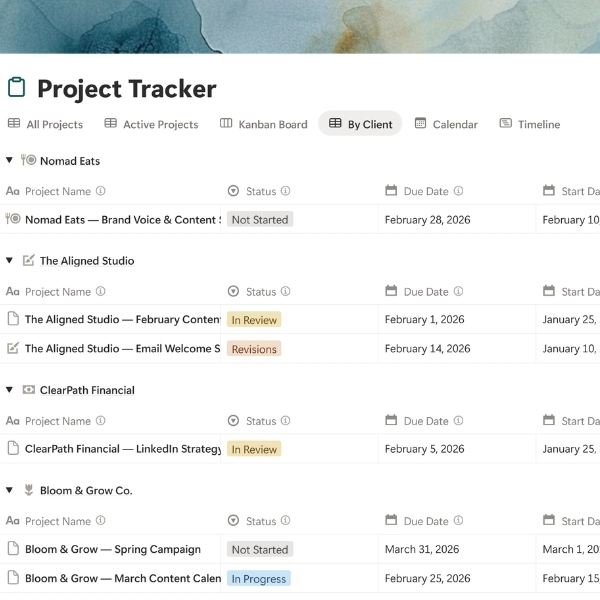
Task: Click the Nomad Eats group dining icon
Action: 28,160
